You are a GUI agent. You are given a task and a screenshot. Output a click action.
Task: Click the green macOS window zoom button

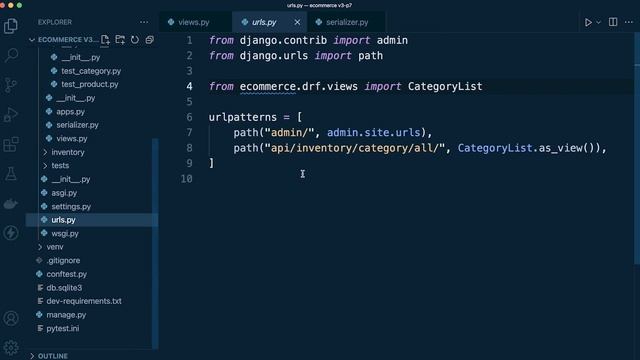[19, 5]
